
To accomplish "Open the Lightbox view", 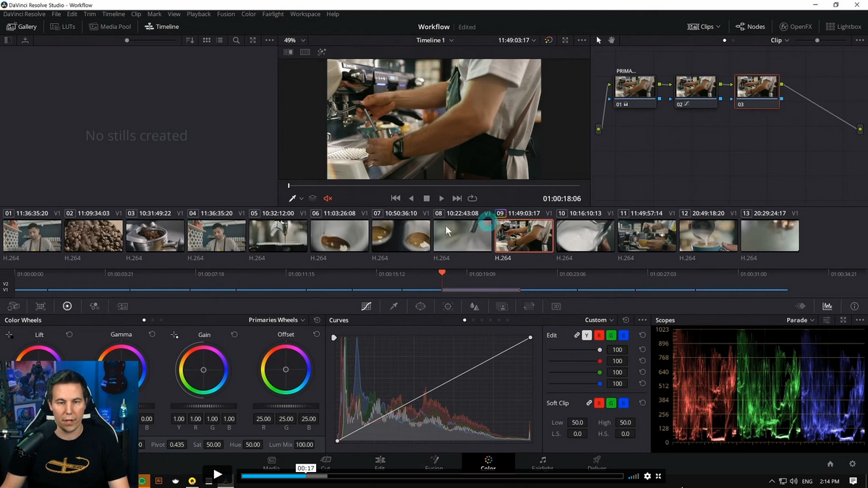I will pyautogui.click(x=843, y=27).
